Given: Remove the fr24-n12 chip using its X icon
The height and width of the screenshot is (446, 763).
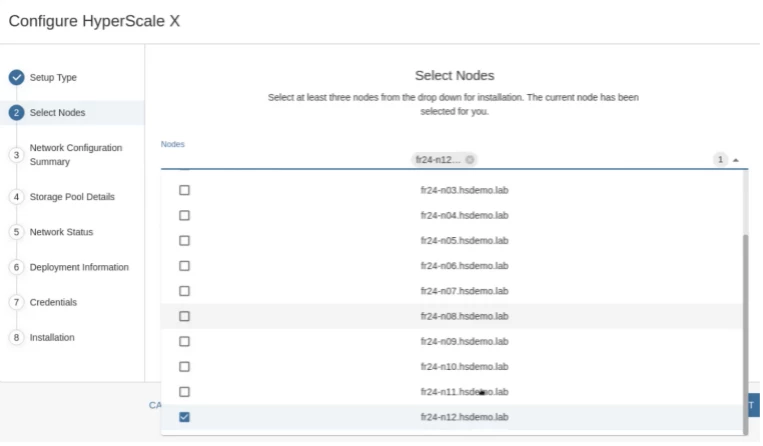Looking at the screenshot, I should pos(470,160).
